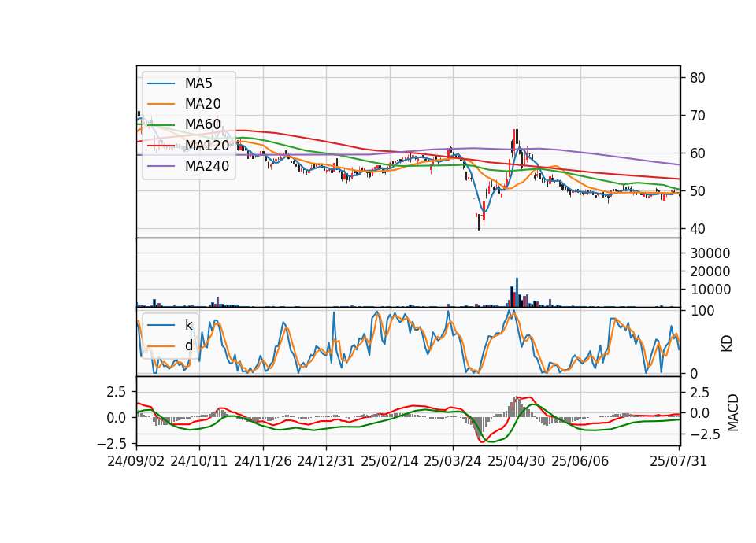Click the 25/06/06 date axis label
The image size is (756, 543).
point(580,461)
